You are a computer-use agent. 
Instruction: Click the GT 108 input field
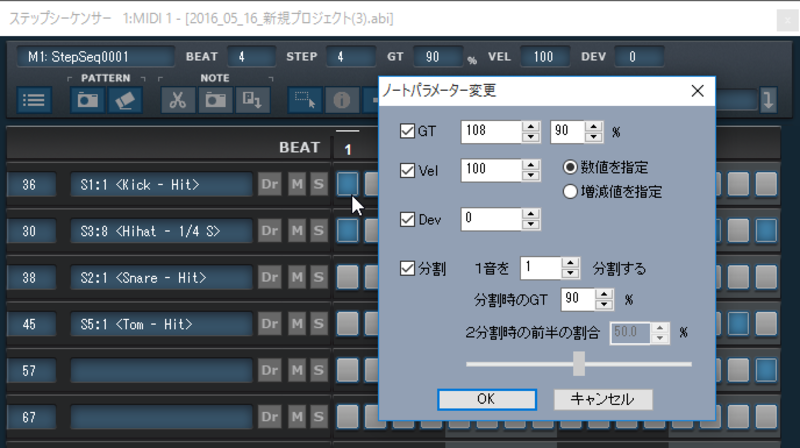pos(491,131)
